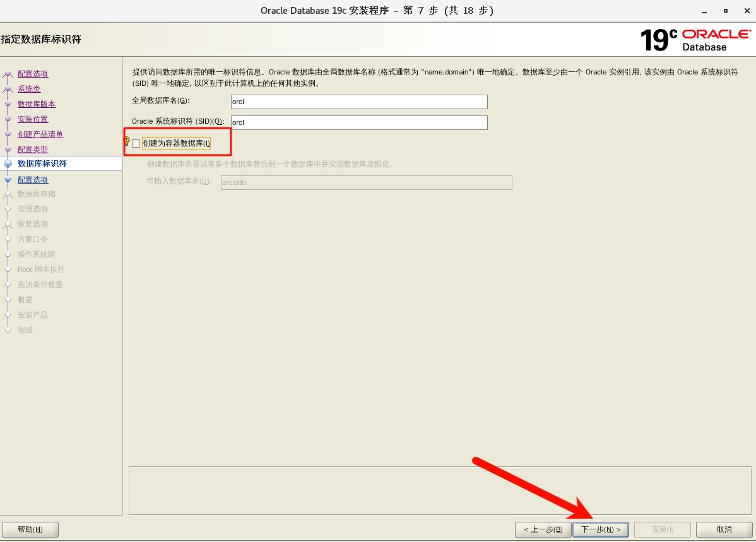Open the 系统类 step in sidebar
The image size is (756, 542).
[29, 89]
